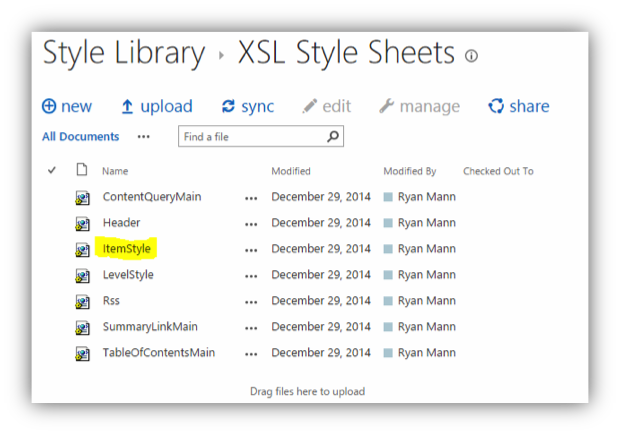Click presence square beside Ryan Mann in LevelStyle row
Viewport: 620px width, 435px height.
388,275
